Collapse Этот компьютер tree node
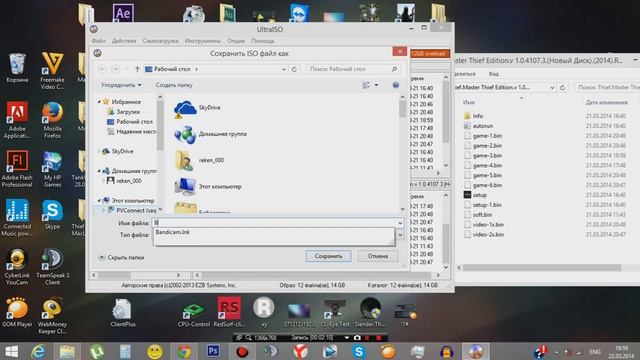This screenshot has width=640, height=360. [x=99, y=200]
